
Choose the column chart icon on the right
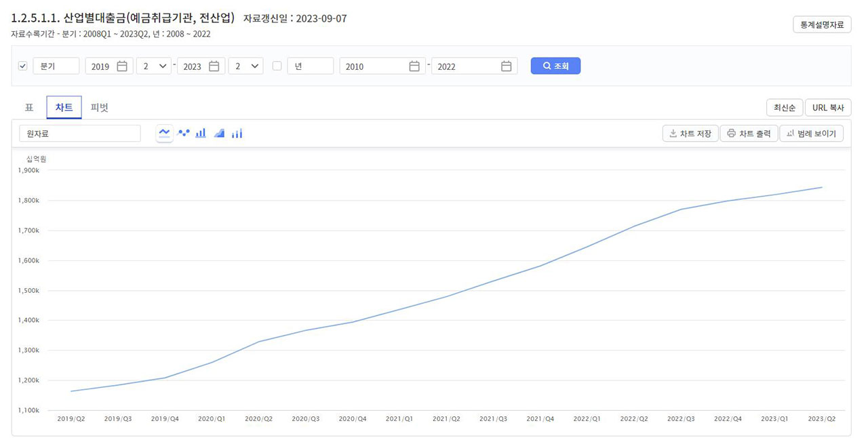coord(237,134)
